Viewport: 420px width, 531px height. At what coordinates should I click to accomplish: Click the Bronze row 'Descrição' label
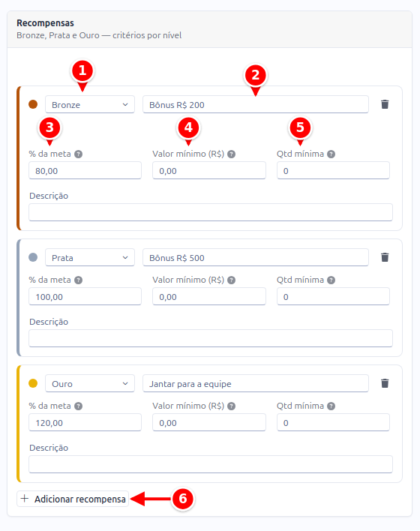pos(49,196)
